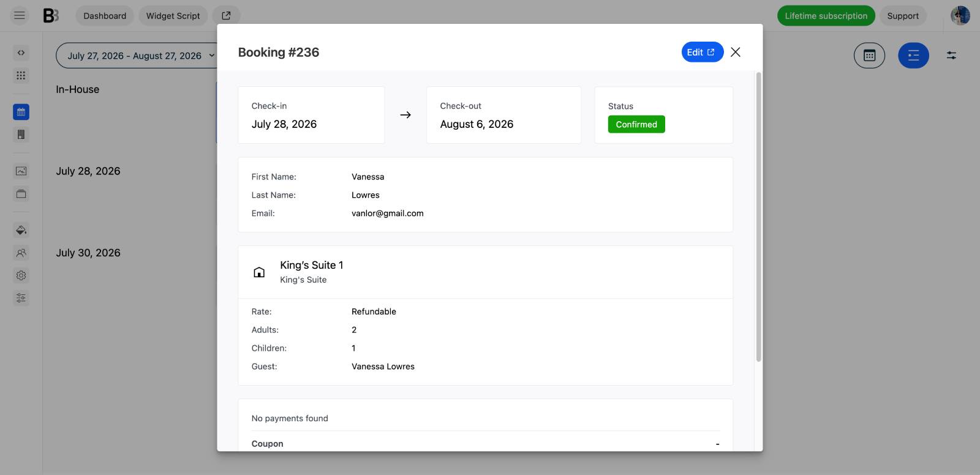This screenshot has width=980, height=475.
Task: Click the booking dialog scrollbar
Action: tap(758, 217)
